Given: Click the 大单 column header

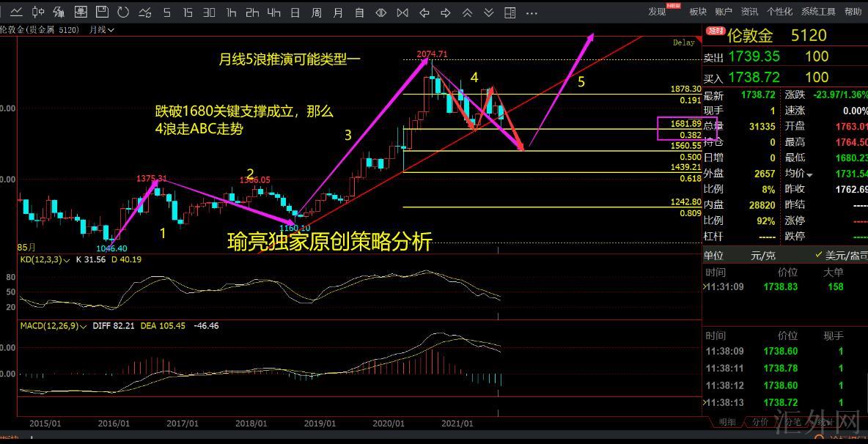Looking at the screenshot, I should pyautogui.click(x=833, y=272).
